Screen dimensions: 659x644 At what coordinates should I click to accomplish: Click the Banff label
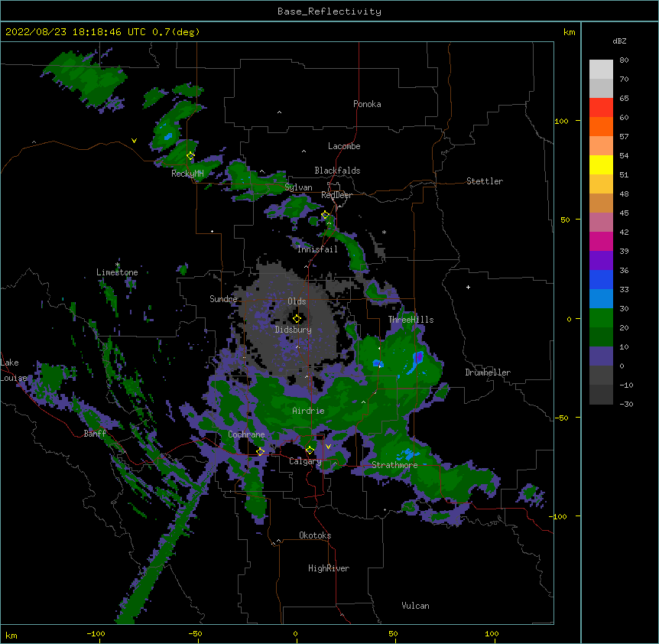coord(95,434)
